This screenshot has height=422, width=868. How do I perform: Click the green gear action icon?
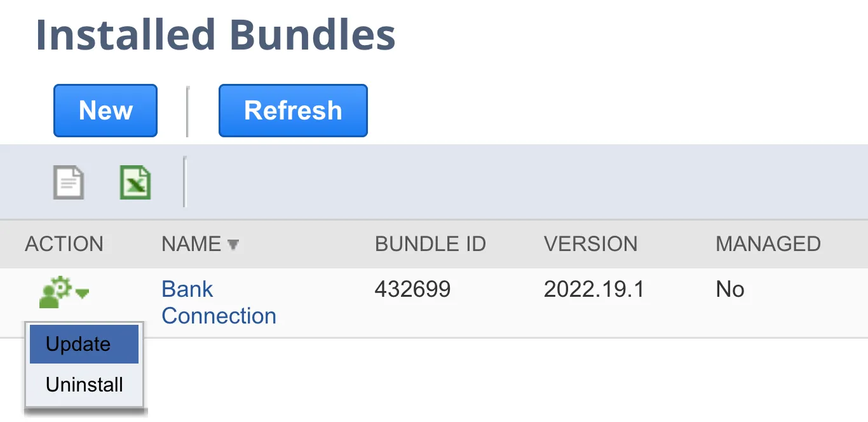(x=56, y=293)
